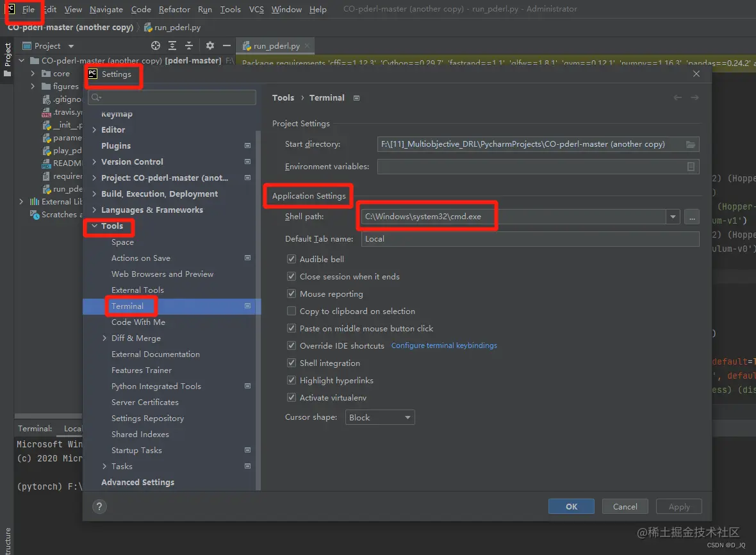Click the help question mark button
Screen dimensions: 756x555
pyautogui.click(x=99, y=506)
